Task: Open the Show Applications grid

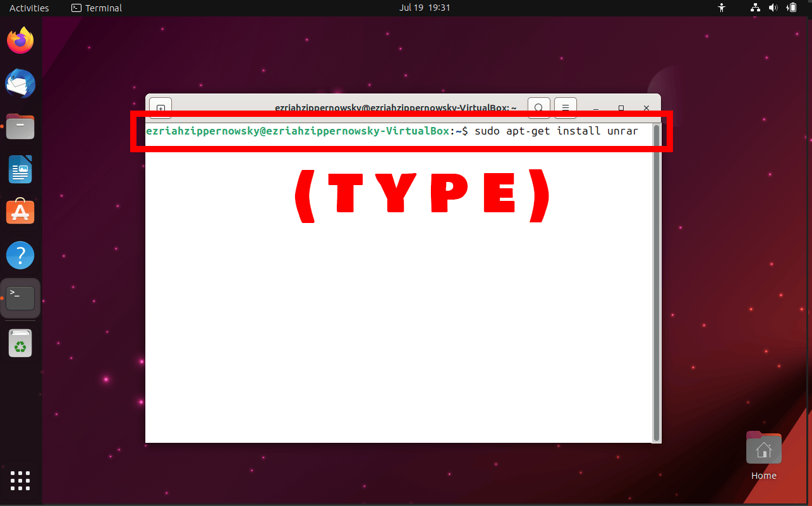Action: [20, 481]
